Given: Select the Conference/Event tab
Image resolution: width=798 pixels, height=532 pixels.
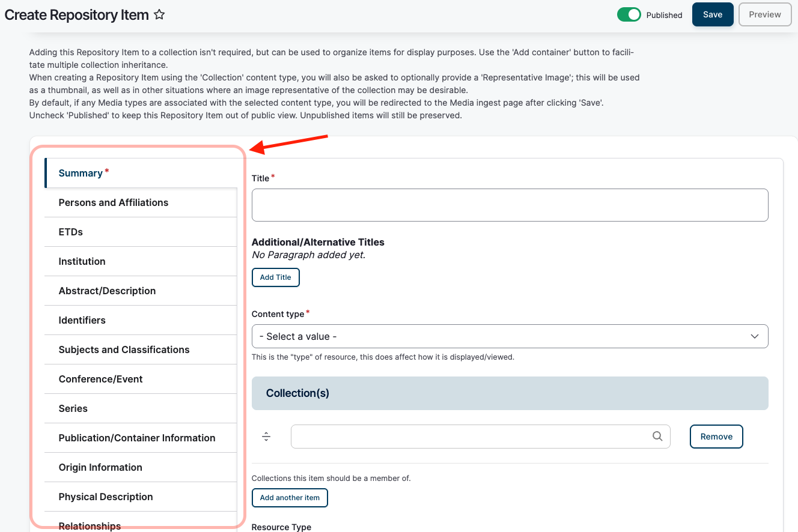Looking at the screenshot, I should [x=141, y=379].
